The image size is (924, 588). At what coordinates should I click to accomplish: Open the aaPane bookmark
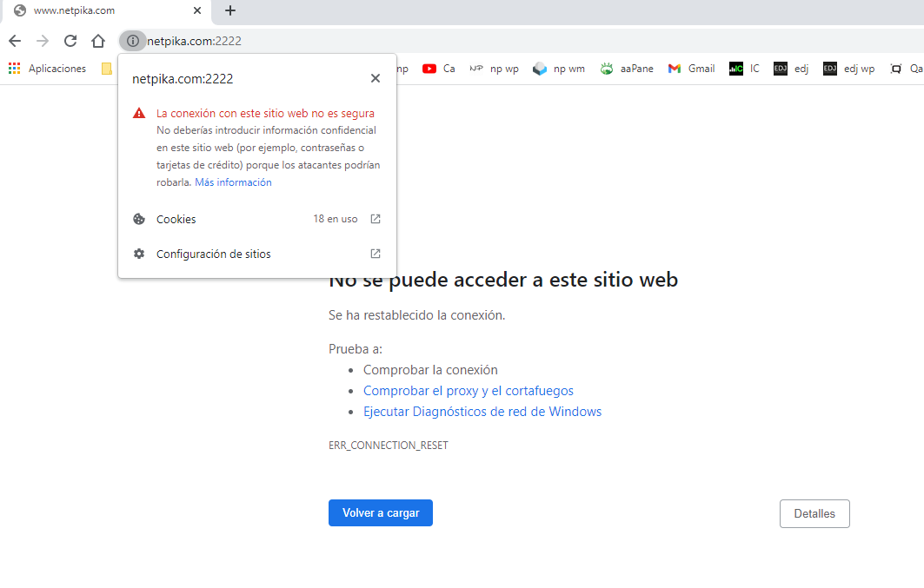coord(627,69)
